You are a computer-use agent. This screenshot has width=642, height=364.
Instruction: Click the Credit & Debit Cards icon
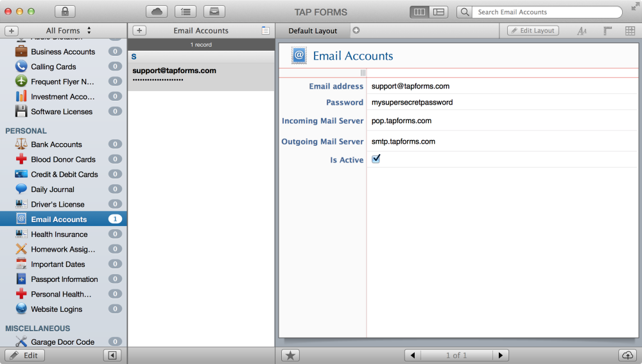pos(21,174)
